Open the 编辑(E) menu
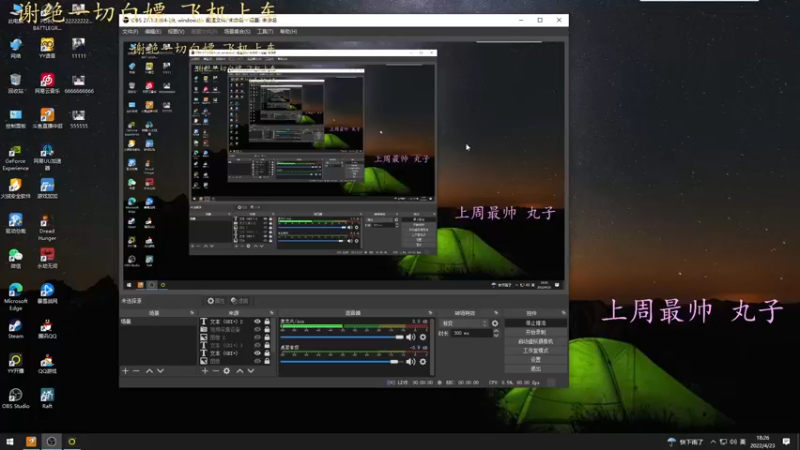This screenshot has width=800, height=450. [153, 32]
